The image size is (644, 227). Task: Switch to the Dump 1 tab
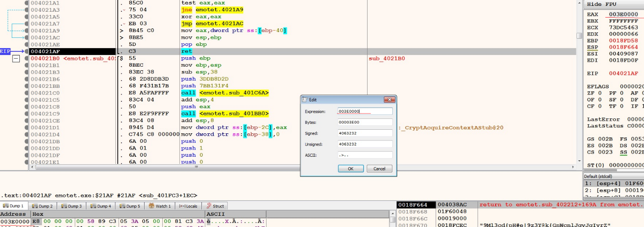coord(13,206)
